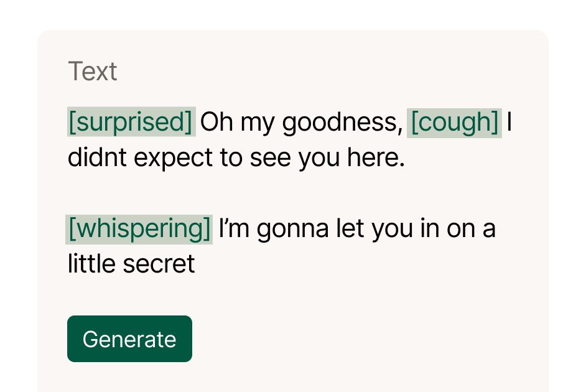Click the dark green Generate control
This screenshot has width=586, height=392.
[x=129, y=339]
